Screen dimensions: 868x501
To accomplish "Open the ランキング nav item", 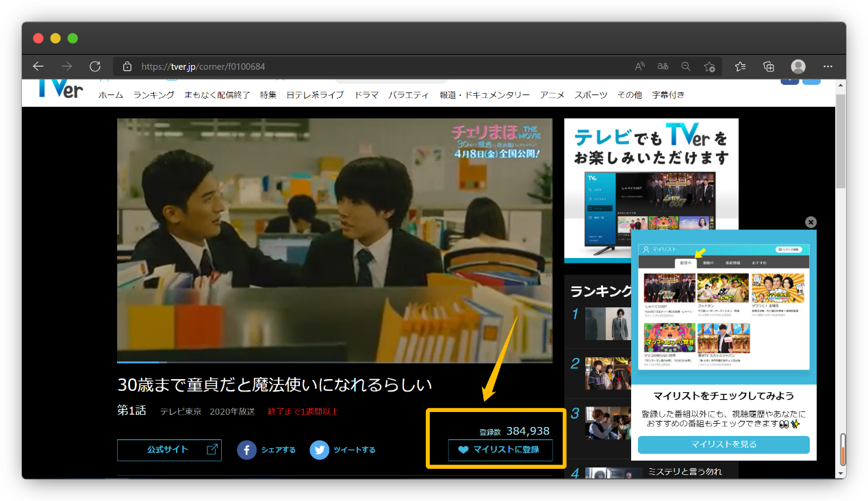I will point(154,95).
